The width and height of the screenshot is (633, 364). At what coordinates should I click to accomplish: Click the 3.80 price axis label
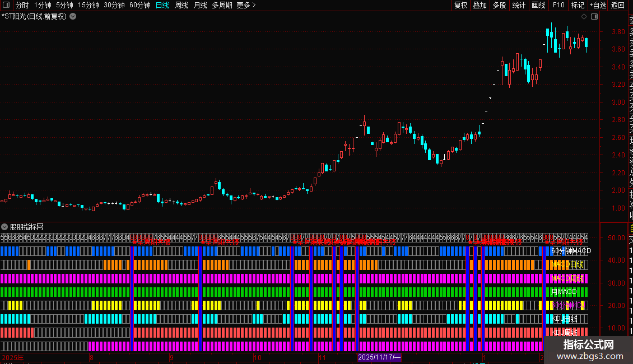618,31
